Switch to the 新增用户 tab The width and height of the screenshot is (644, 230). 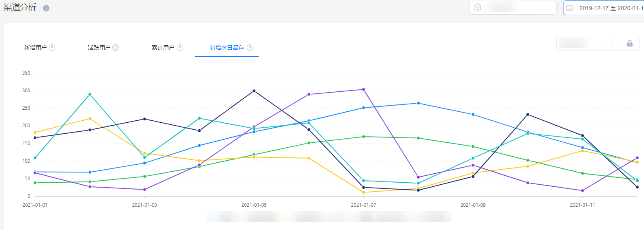pyautogui.click(x=36, y=48)
